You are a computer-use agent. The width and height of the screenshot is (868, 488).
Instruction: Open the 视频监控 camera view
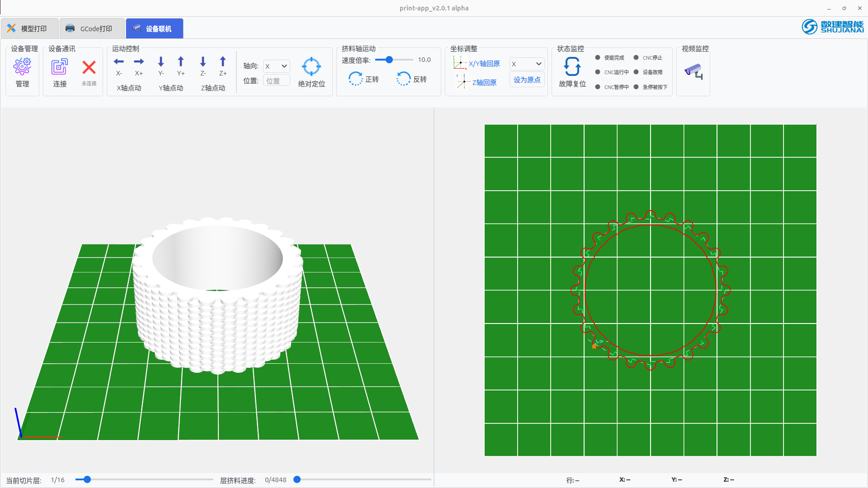tap(693, 71)
